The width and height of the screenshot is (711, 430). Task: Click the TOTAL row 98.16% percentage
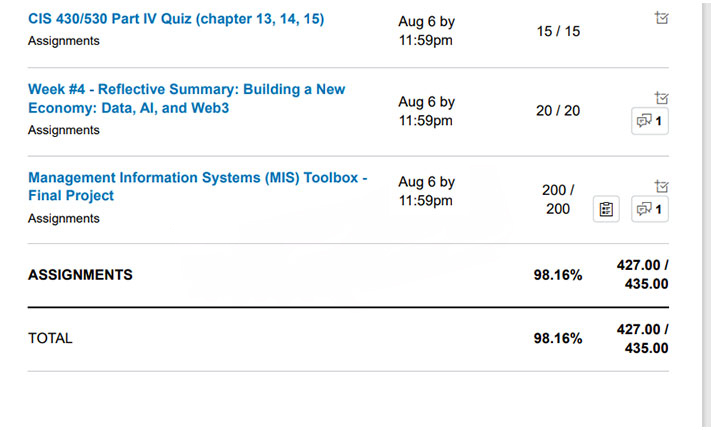[x=558, y=338]
